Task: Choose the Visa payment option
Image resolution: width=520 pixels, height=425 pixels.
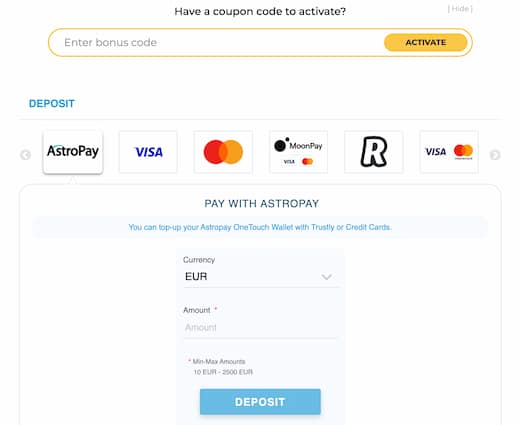Action: (148, 152)
